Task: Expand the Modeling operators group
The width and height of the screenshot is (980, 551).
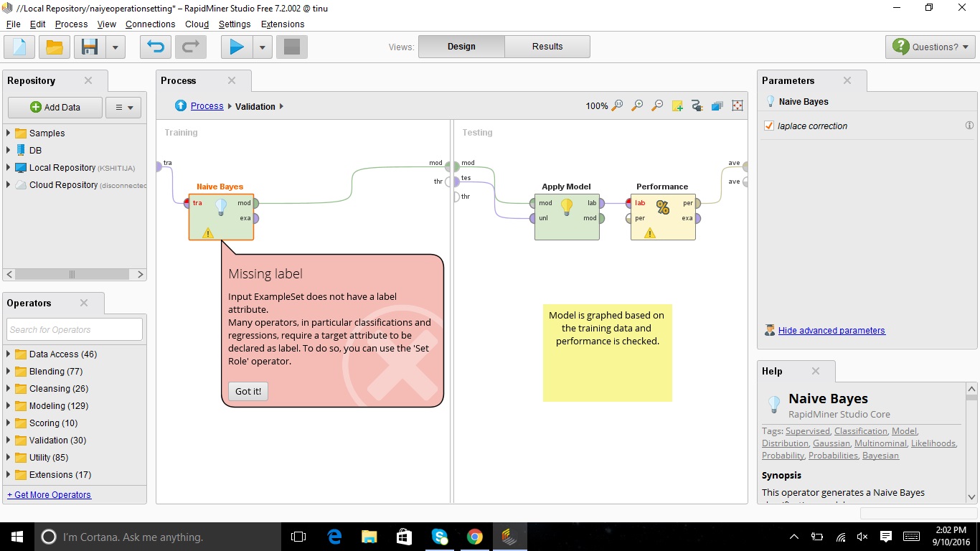Action: click(9, 405)
